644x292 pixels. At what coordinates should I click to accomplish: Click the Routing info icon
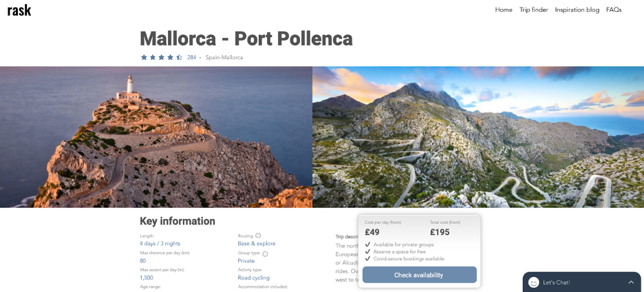[x=258, y=236]
